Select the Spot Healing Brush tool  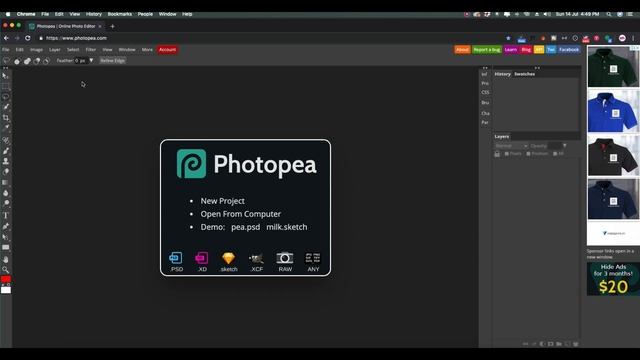[6, 140]
